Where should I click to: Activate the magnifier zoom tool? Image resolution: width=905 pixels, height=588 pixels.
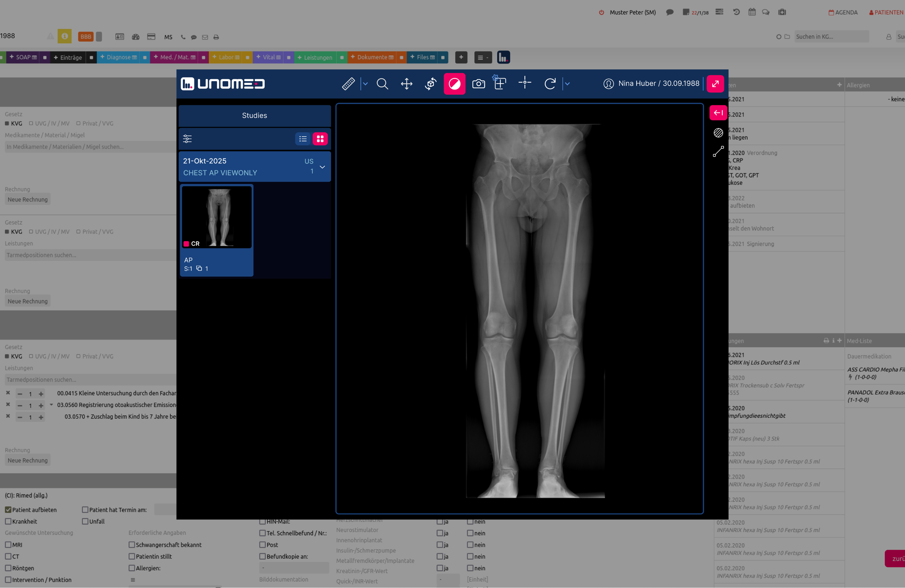[x=382, y=84]
